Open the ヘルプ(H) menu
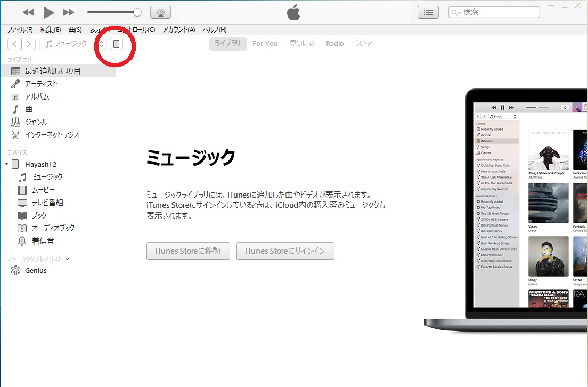 pos(215,30)
